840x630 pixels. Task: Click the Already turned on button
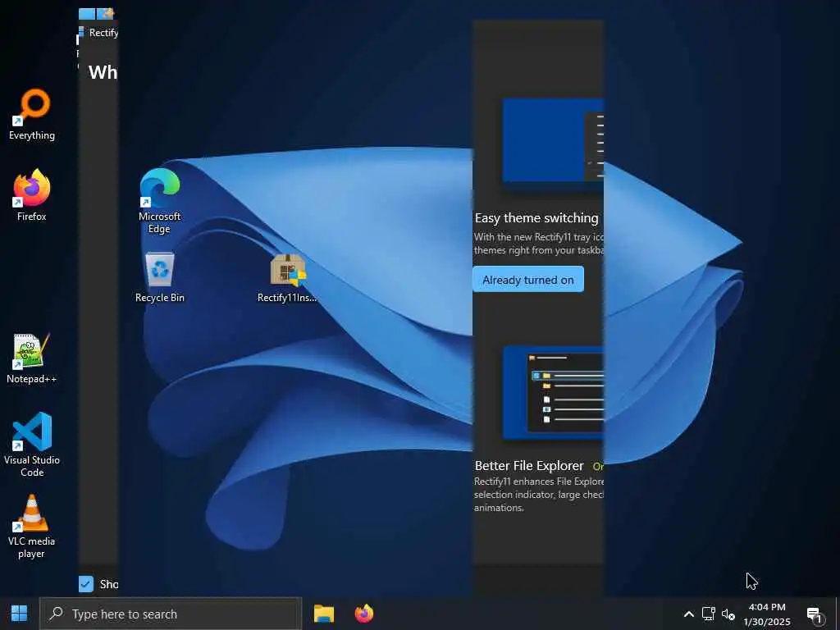(x=528, y=280)
